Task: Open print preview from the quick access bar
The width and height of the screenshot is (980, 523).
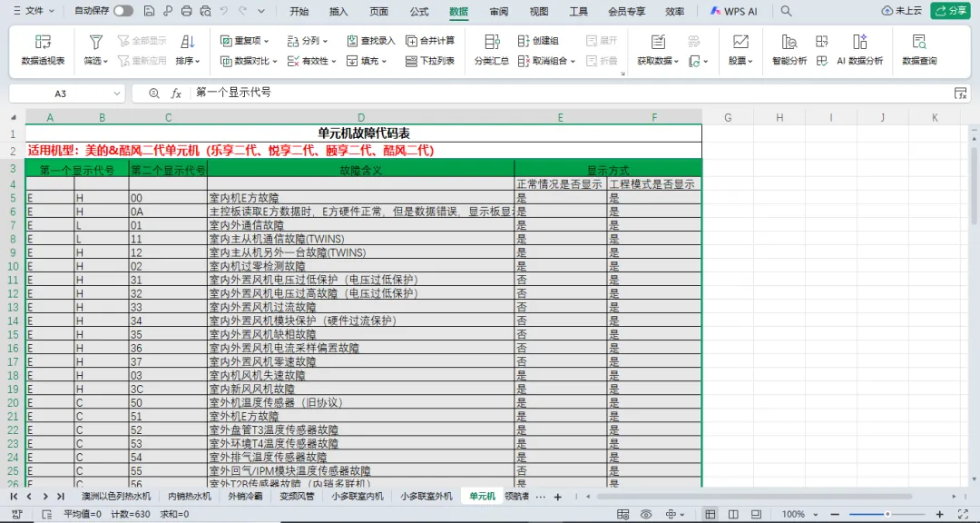Action: pyautogui.click(x=205, y=11)
